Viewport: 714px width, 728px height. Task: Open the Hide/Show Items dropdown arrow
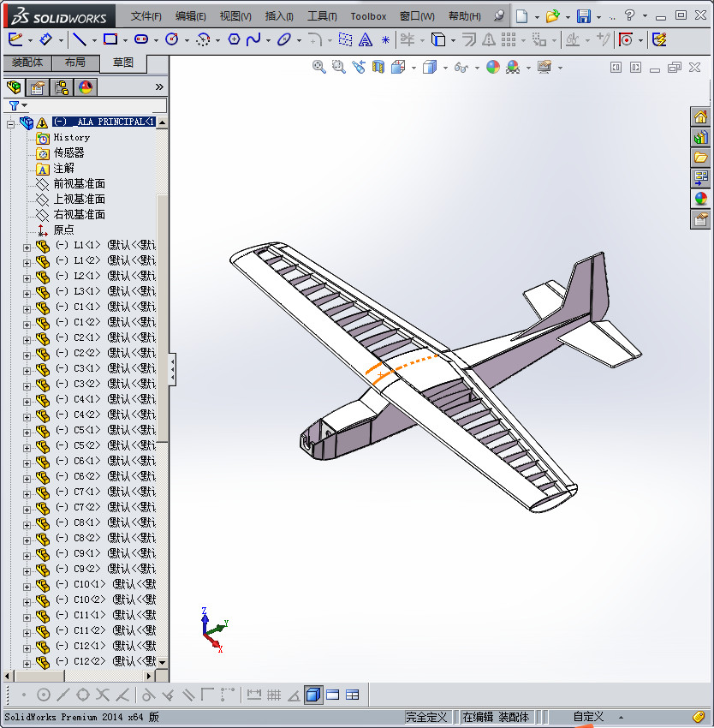(477, 68)
